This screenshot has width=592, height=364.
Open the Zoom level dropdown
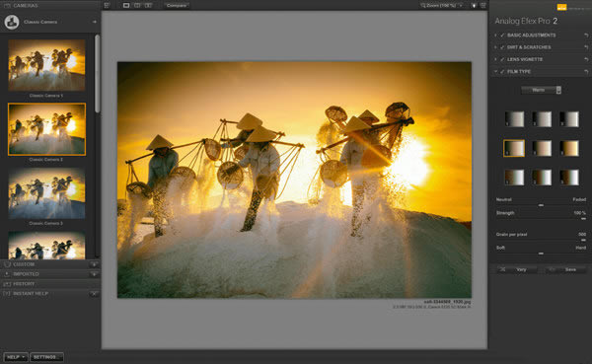click(x=442, y=5)
